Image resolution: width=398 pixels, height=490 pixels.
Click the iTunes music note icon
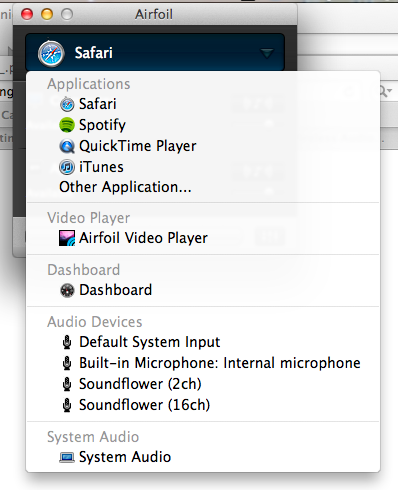coord(67,167)
